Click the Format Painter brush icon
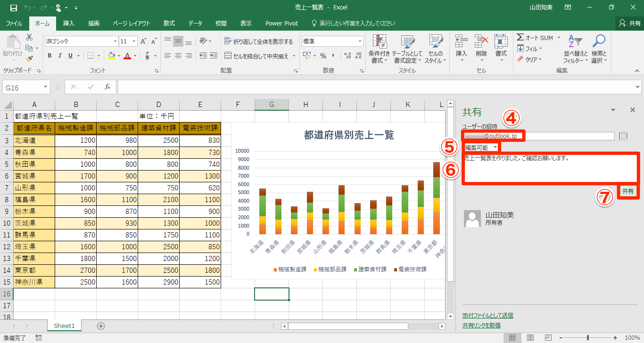The height and width of the screenshot is (343, 644). [29, 59]
